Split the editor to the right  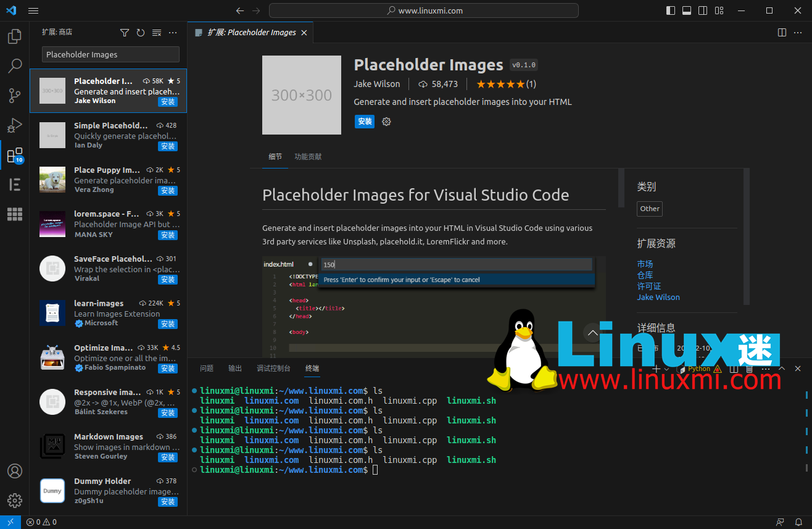coord(782,32)
